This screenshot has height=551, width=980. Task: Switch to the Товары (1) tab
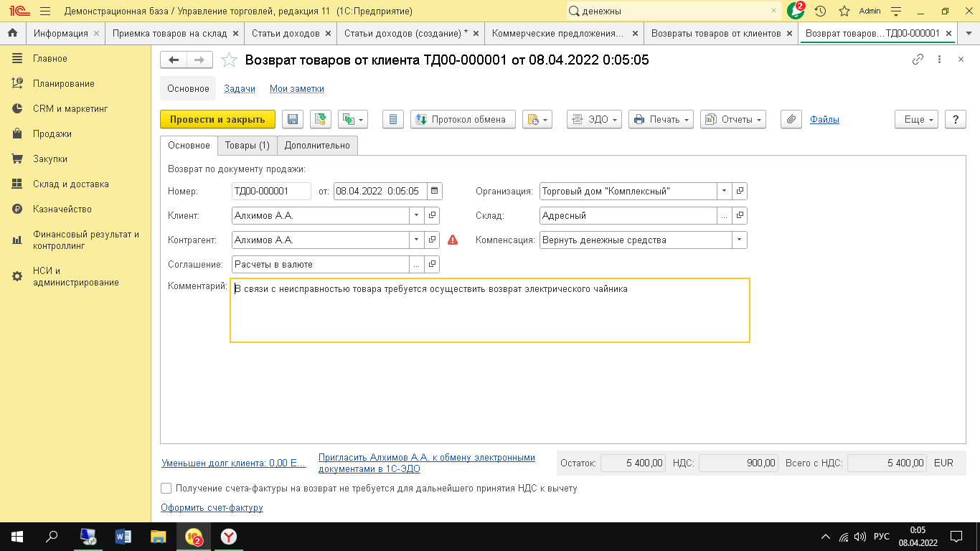click(x=247, y=146)
